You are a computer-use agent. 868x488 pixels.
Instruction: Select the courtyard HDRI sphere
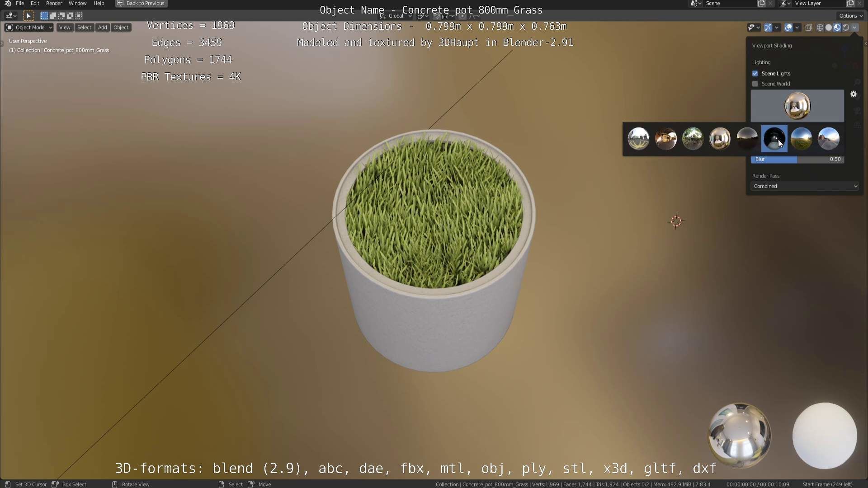click(665, 139)
